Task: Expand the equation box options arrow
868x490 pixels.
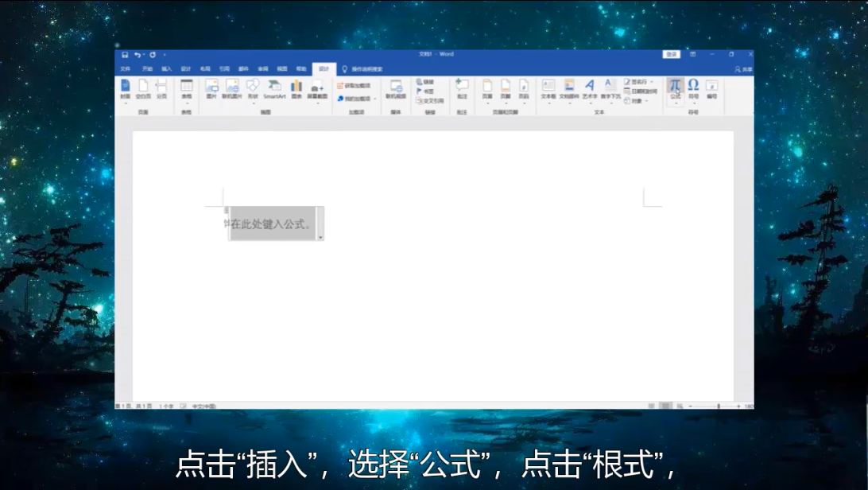Action: pos(320,237)
